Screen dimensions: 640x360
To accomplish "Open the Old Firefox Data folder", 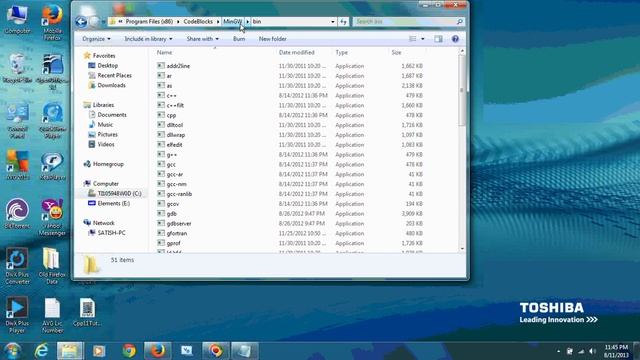I will pos(52,266).
